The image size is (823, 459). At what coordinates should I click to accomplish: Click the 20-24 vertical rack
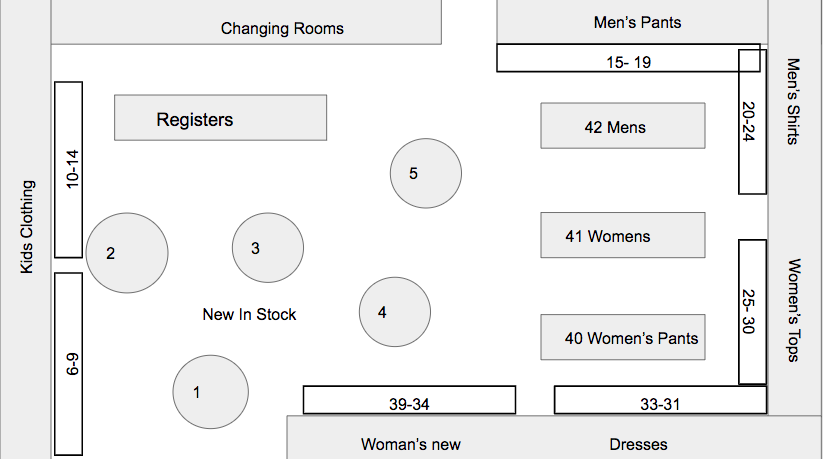point(752,121)
